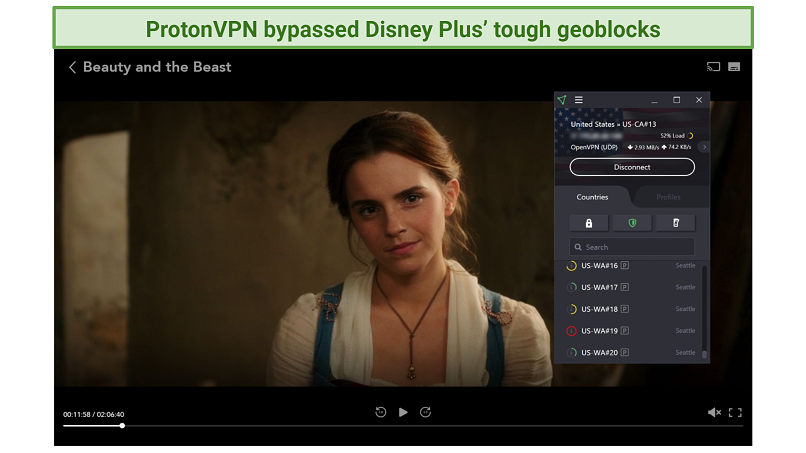Select server US-WA#16

coord(632,266)
